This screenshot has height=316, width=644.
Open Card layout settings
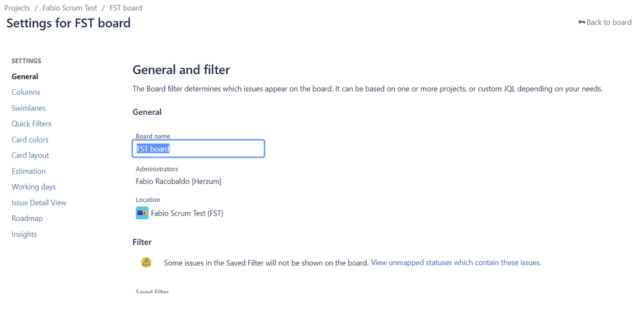pos(30,155)
